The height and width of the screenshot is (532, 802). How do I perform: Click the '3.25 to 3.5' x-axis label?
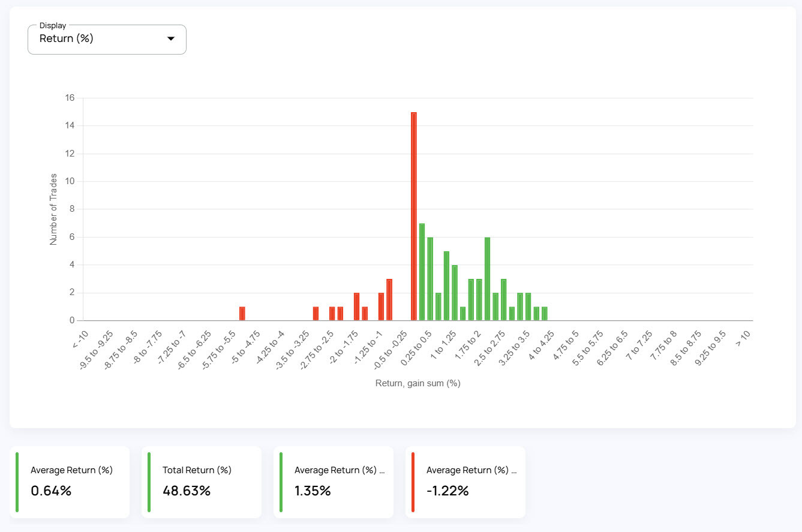pyautogui.click(x=516, y=348)
